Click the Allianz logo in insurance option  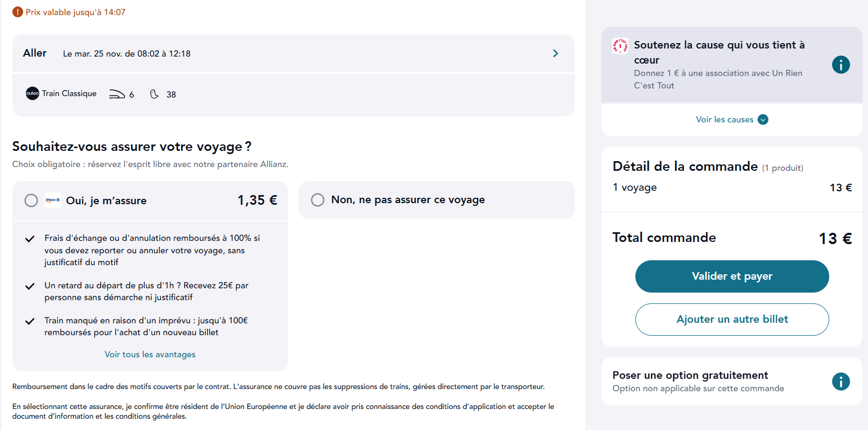pos(53,200)
